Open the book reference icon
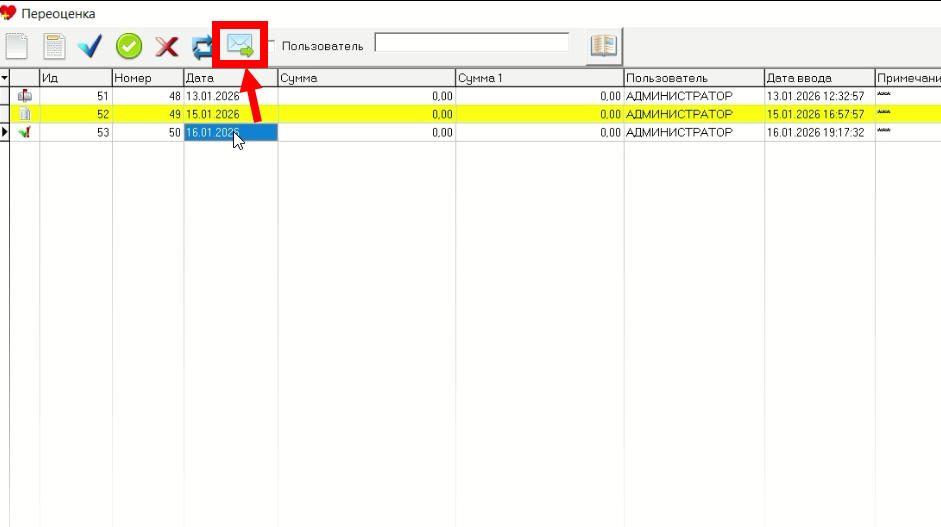 (604, 45)
